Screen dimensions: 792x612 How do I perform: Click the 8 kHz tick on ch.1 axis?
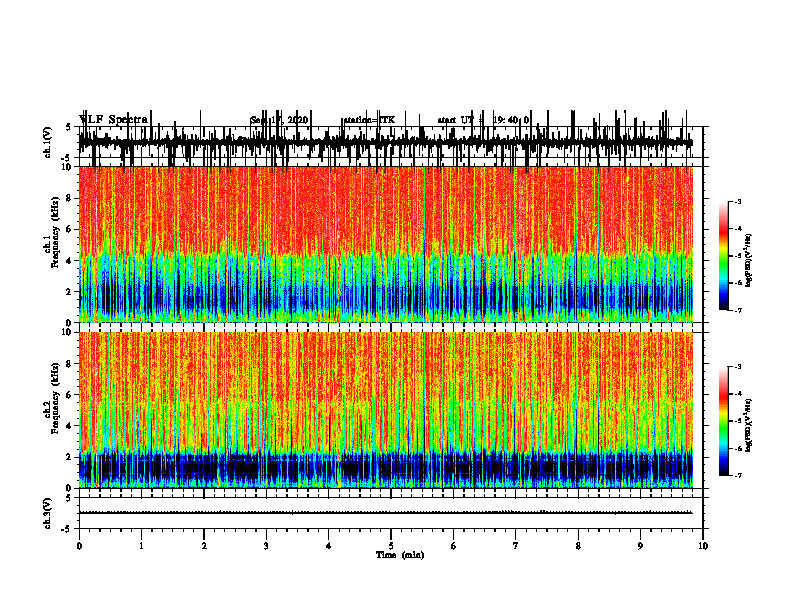pos(70,198)
